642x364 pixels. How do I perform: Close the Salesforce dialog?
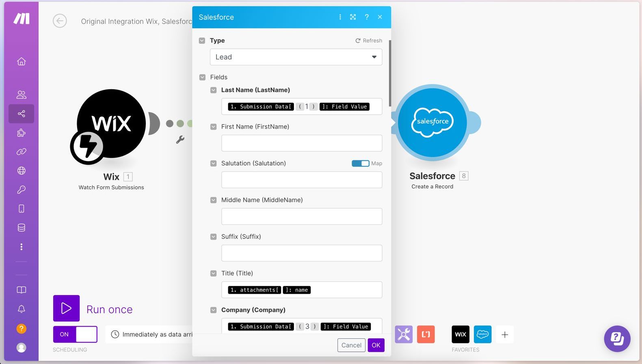(380, 17)
